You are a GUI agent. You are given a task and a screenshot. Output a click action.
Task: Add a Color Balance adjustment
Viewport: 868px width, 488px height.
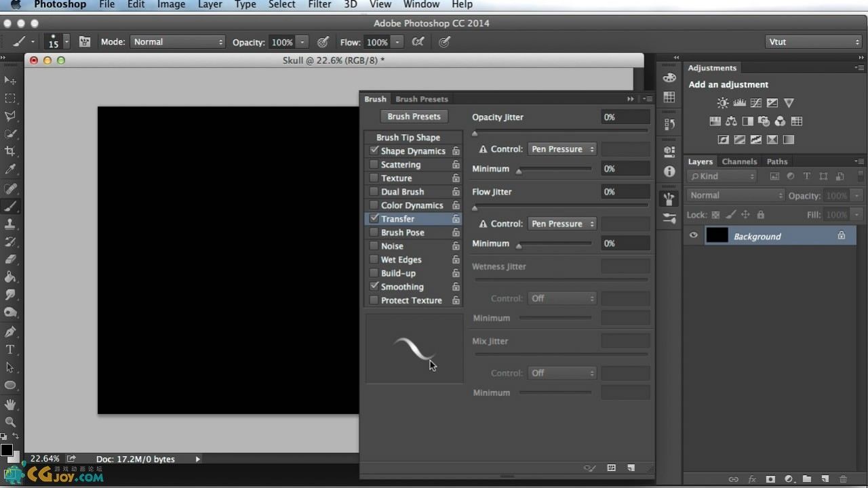point(731,121)
